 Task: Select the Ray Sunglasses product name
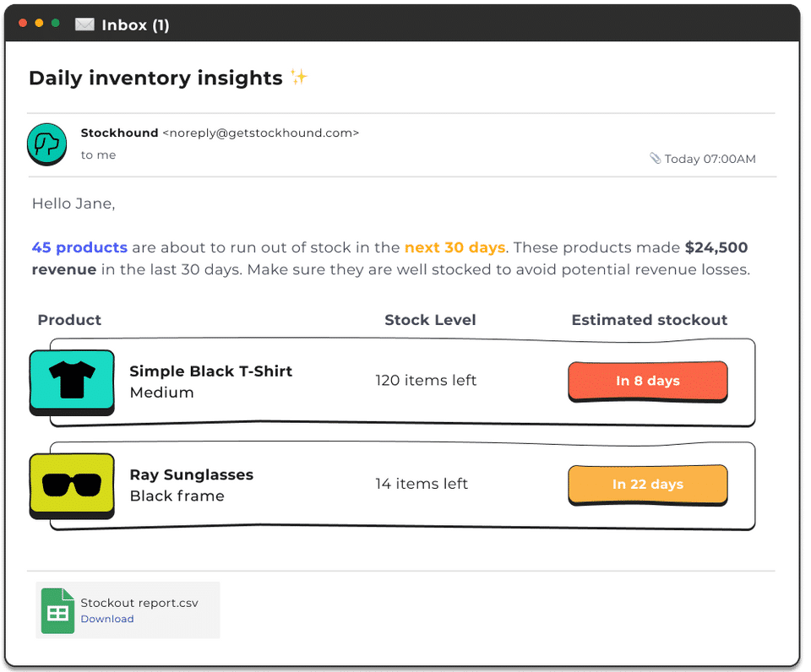(x=191, y=474)
